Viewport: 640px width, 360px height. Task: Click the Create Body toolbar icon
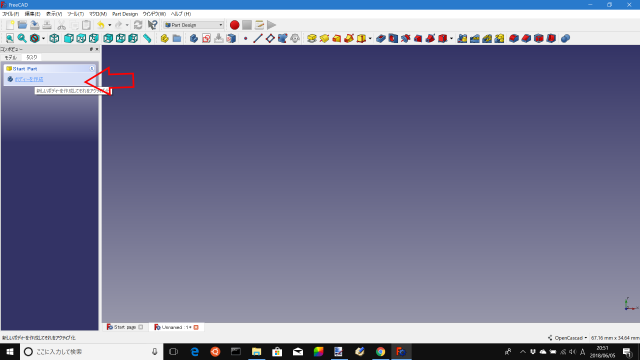(194, 38)
